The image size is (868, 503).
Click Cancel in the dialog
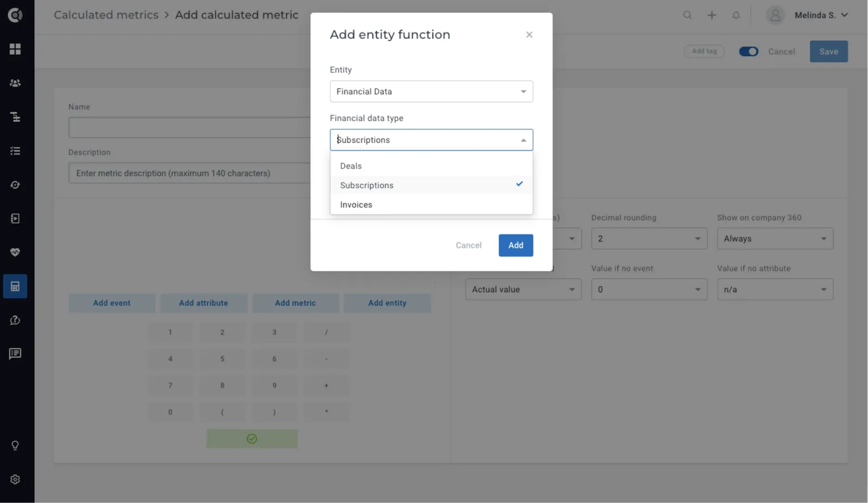pos(469,245)
